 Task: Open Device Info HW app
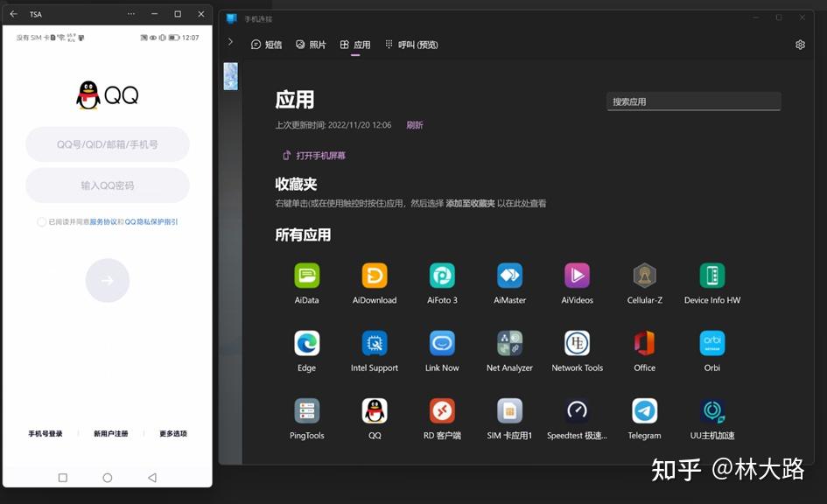(x=712, y=276)
